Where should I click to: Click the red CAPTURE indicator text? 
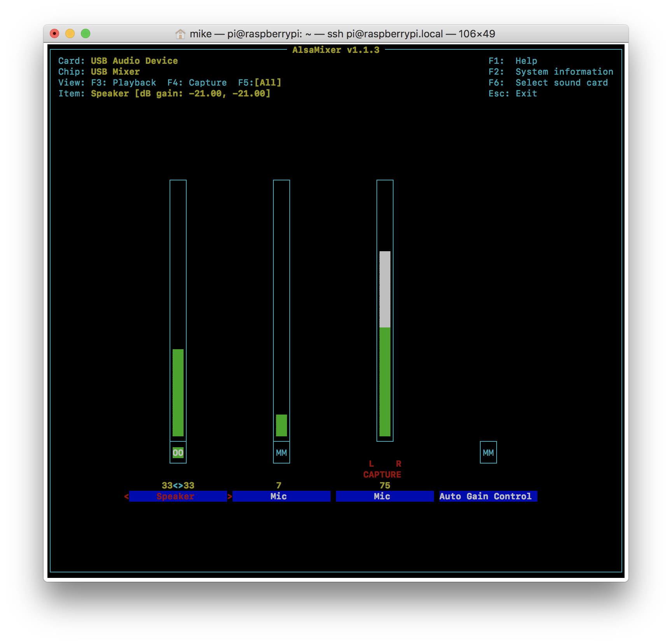click(382, 474)
